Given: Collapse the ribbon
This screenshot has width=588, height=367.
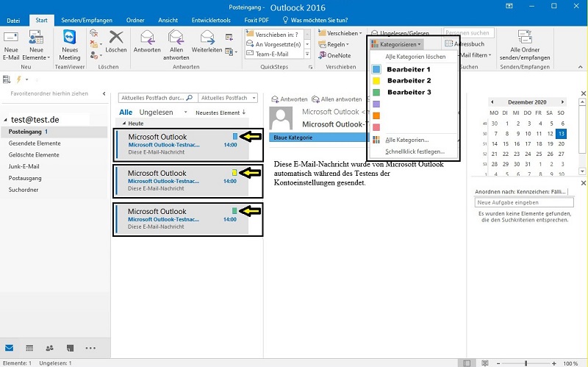Looking at the screenshot, I should [x=581, y=67].
